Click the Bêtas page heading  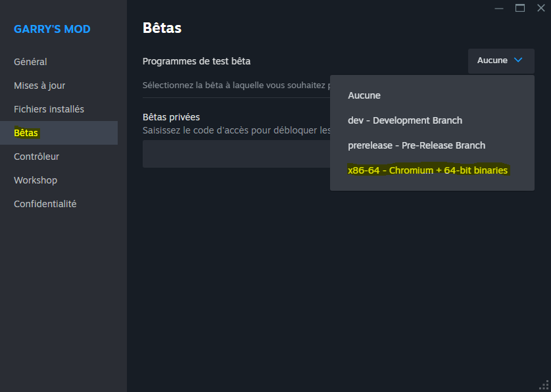coord(162,28)
